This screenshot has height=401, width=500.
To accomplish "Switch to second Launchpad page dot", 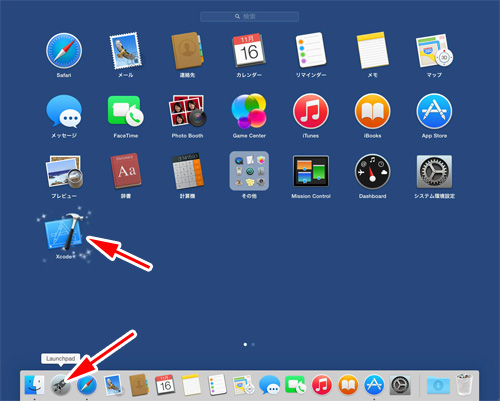I will click(253, 344).
